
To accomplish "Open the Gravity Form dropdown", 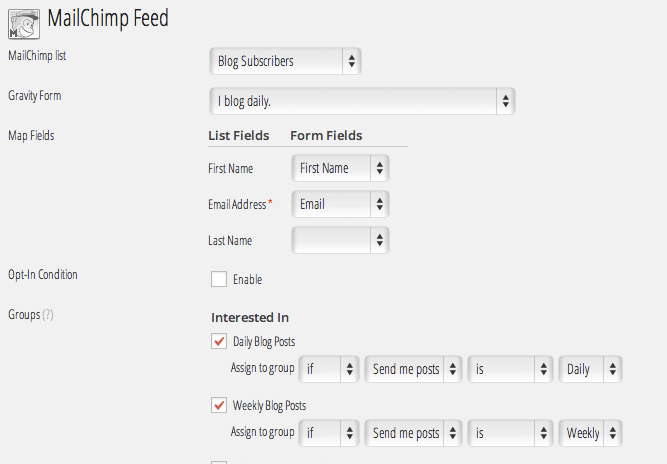I will point(363,100).
